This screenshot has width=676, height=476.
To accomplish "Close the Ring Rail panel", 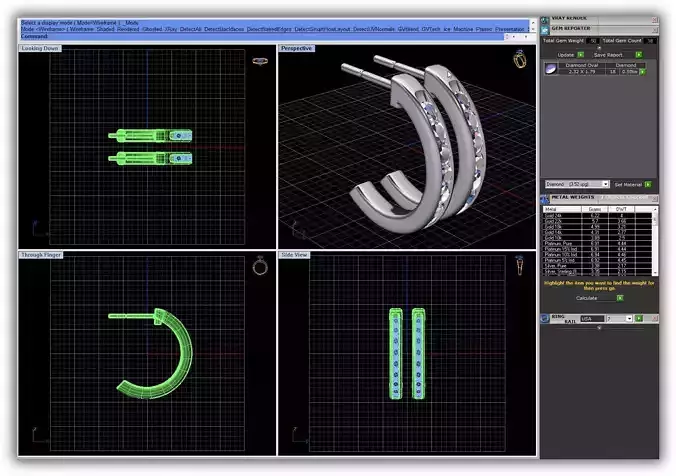I will click(654, 319).
